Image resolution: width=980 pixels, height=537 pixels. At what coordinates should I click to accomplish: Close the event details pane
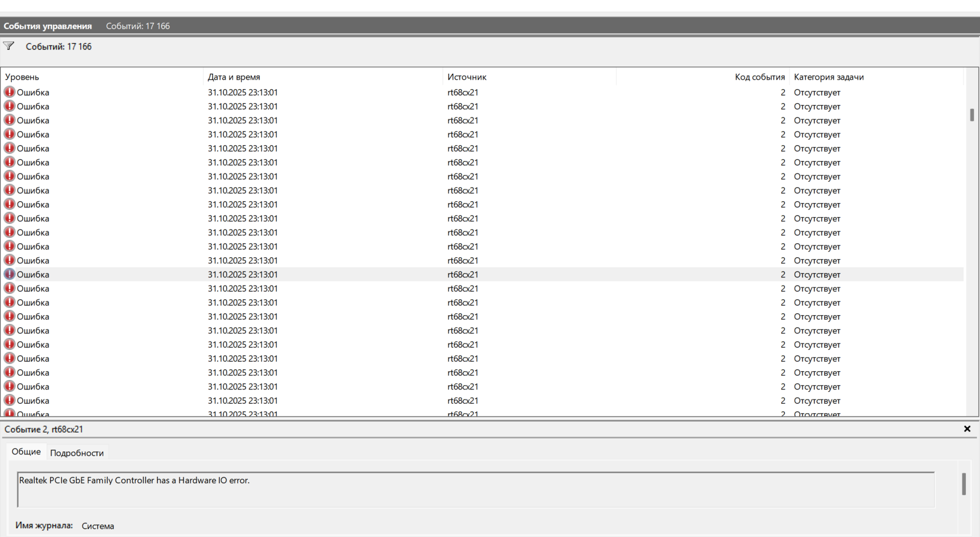coord(967,429)
